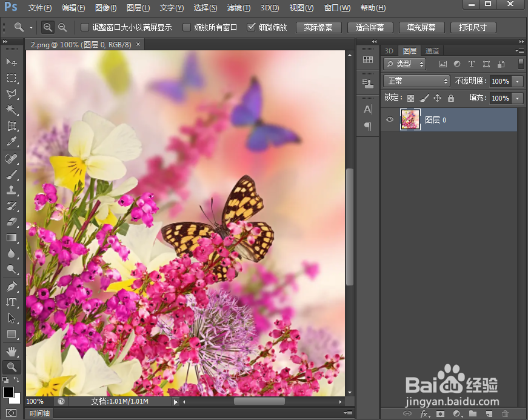This screenshot has height=420, width=528.
Task: Click the 100% zoom level field
Action: coord(38,401)
